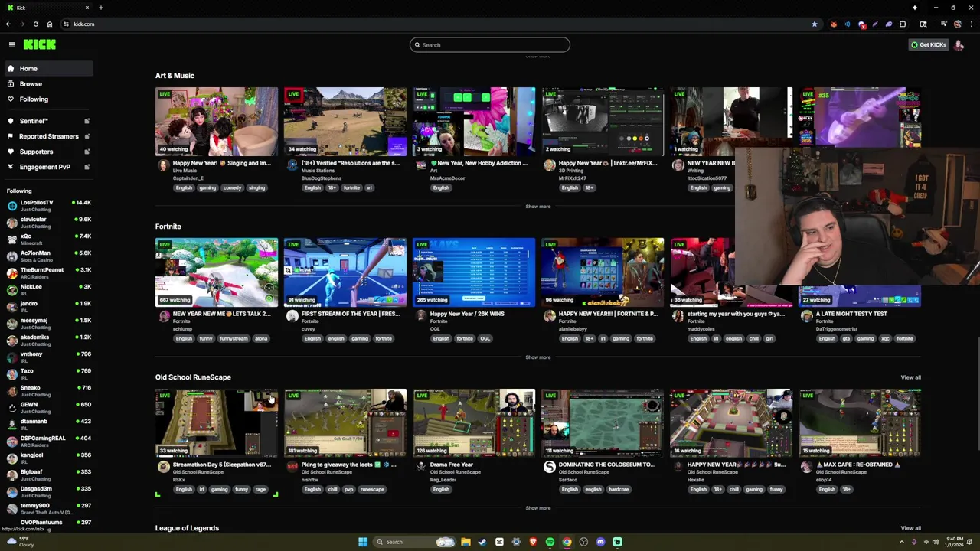This screenshot has width=980, height=551.
Task: Open the FIRST STREAM OF THE YEAR thumbnail
Action: pos(345,272)
